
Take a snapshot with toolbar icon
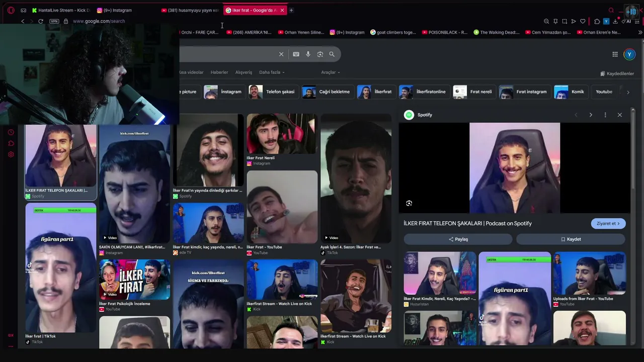565,21
